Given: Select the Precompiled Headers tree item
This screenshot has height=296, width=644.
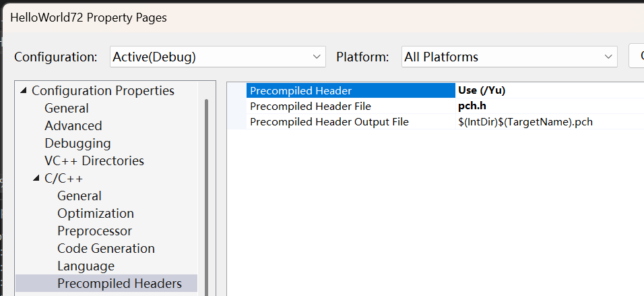Looking at the screenshot, I should [119, 284].
